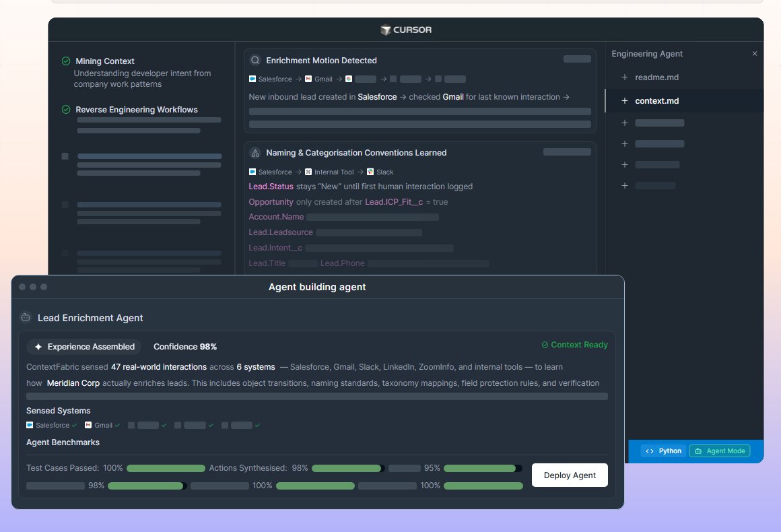The width and height of the screenshot is (781, 532).
Task: Click the Slack icon in conventions card
Action: tap(370, 172)
